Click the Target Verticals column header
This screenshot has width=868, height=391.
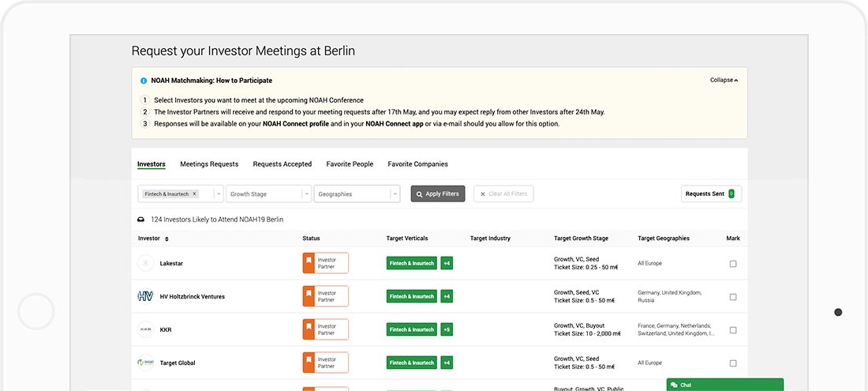tap(407, 239)
